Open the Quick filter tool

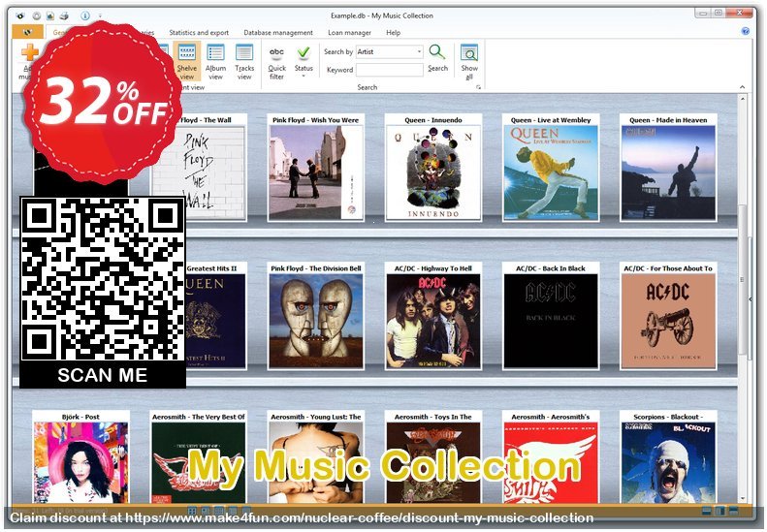pyautogui.click(x=277, y=62)
